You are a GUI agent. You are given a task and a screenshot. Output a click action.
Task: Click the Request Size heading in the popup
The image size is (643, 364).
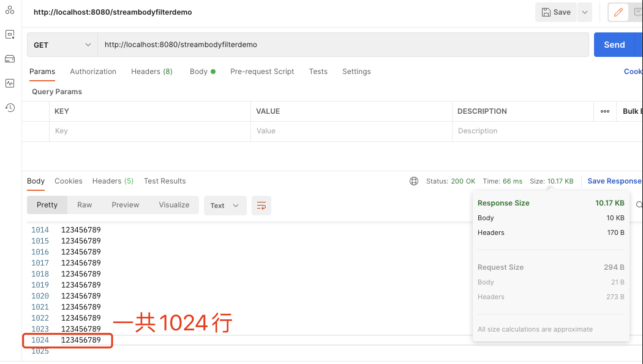(x=501, y=267)
